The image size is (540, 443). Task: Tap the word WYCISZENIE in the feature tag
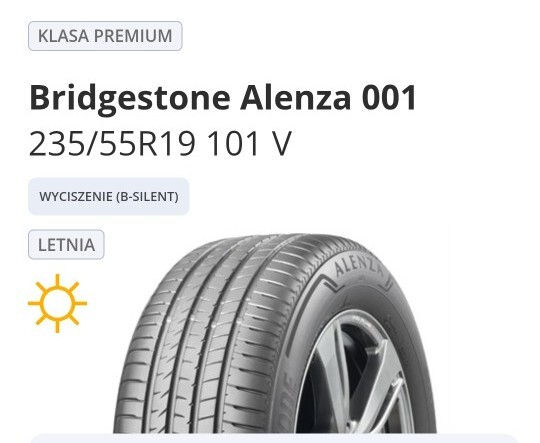pyautogui.click(x=76, y=197)
